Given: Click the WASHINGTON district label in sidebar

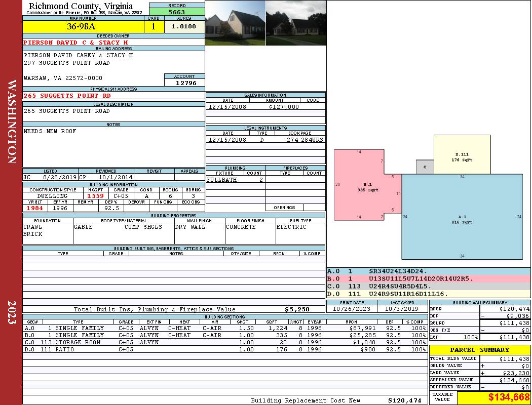Looking at the screenshot, I should point(12,121).
